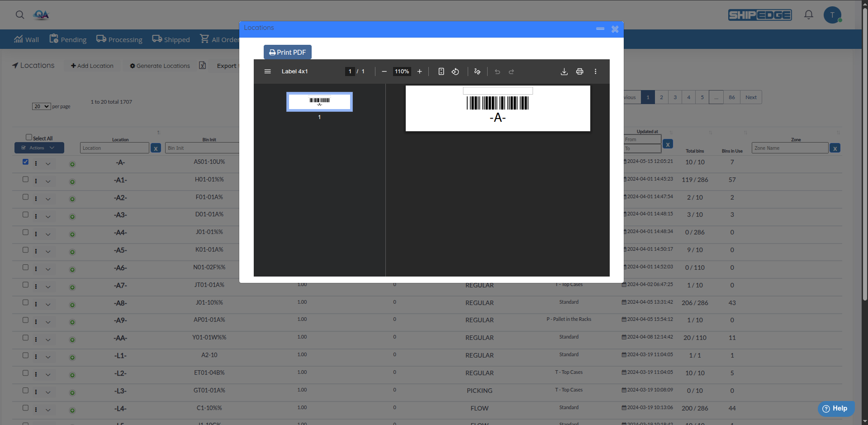Viewport: 868px width, 425px height.
Task: Click the Print PDF button
Action: [288, 52]
